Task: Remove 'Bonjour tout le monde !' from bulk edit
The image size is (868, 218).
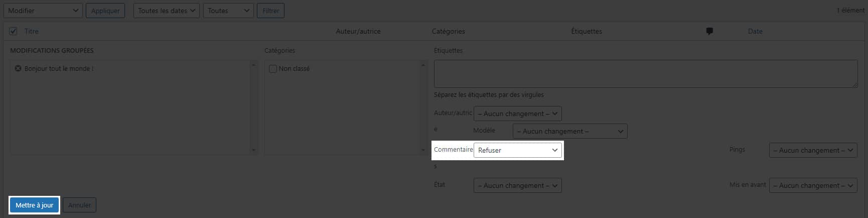Action: click(x=18, y=69)
